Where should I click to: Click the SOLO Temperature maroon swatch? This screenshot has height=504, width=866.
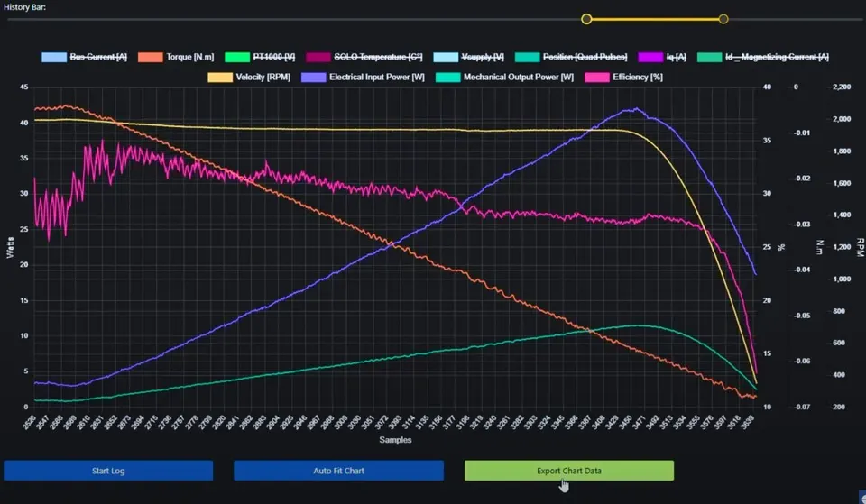pos(318,57)
